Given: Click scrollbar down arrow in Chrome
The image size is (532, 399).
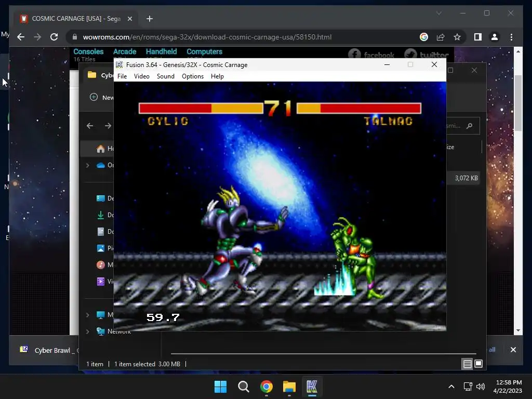Looking at the screenshot, I should (x=518, y=330).
